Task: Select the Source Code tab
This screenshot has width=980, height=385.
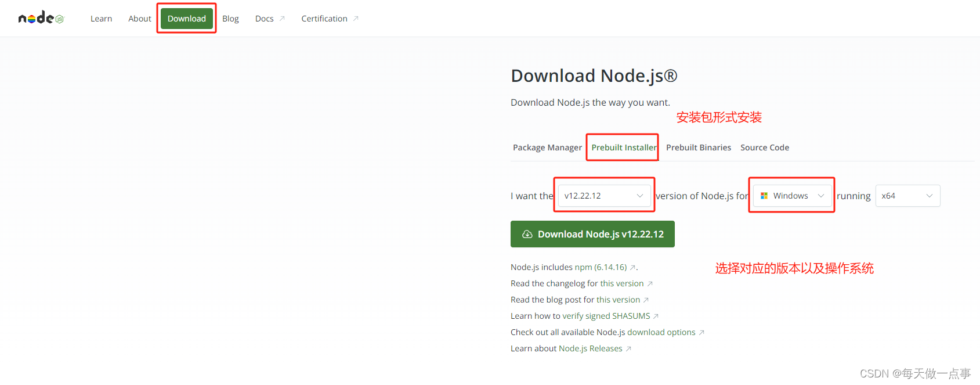Action: (x=764, y=147)
